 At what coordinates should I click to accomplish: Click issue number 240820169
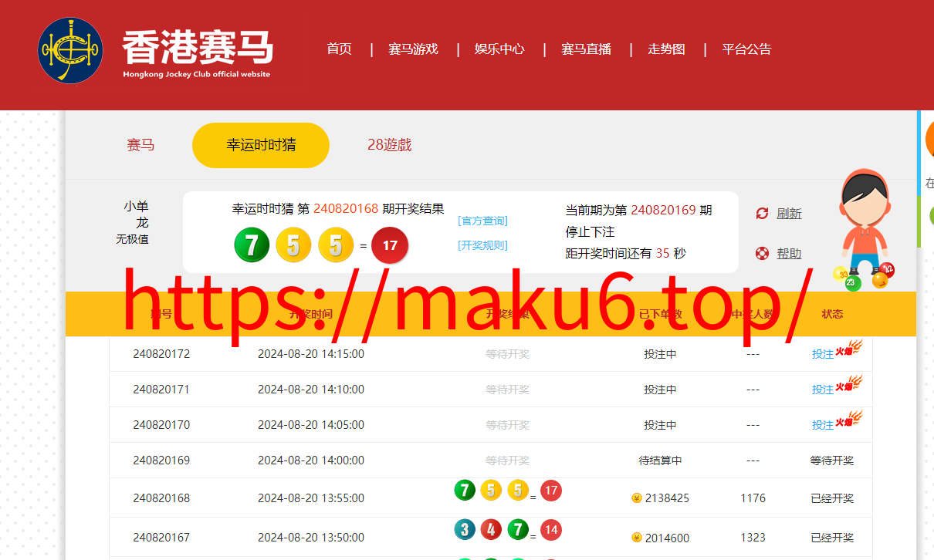pos(161,460)
